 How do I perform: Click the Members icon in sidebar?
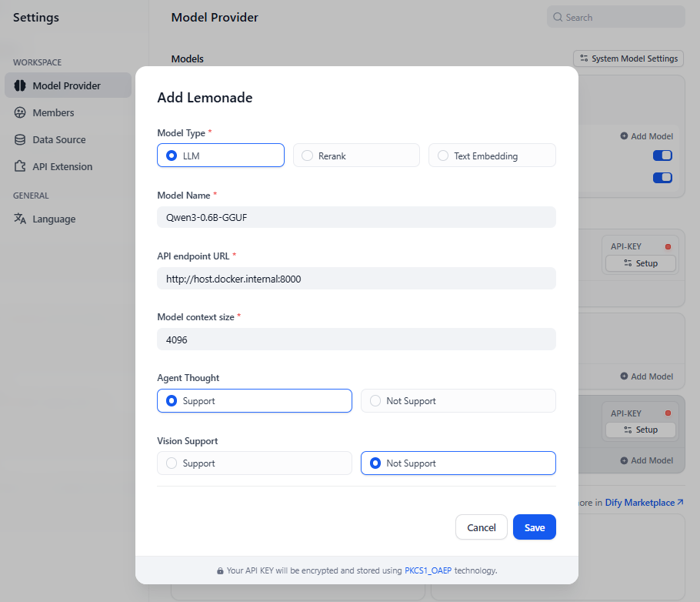[20, 112]
